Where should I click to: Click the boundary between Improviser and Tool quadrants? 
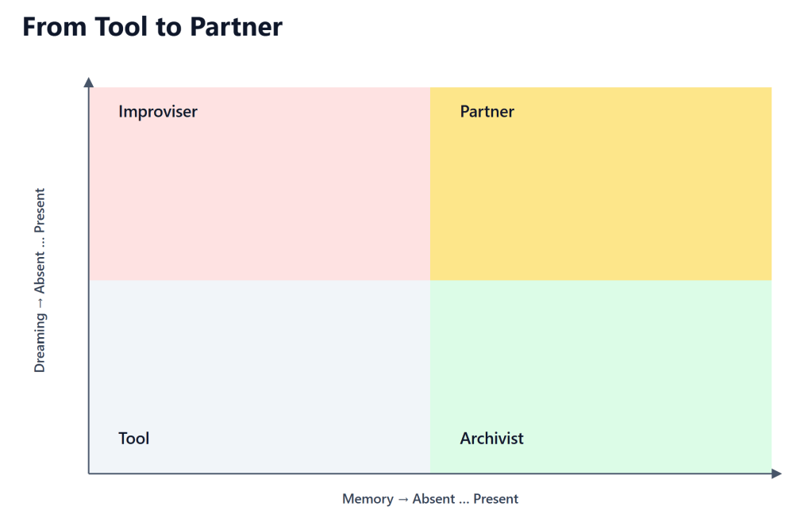[259, 280]
